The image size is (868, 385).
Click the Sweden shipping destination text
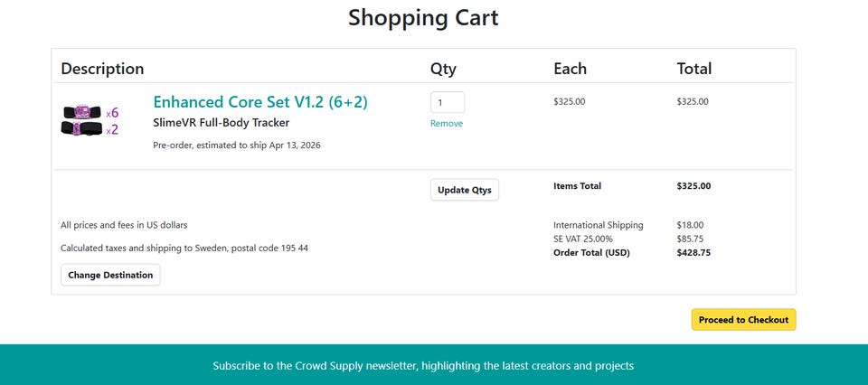point(184,248)
